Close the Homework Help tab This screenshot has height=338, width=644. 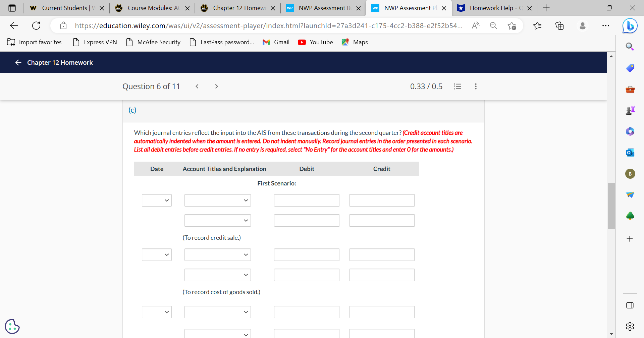530,8
